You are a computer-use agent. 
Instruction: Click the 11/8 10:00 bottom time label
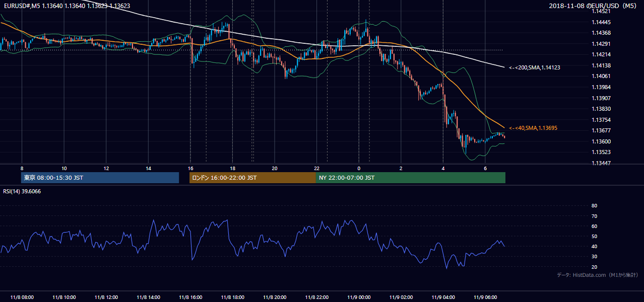64,297
